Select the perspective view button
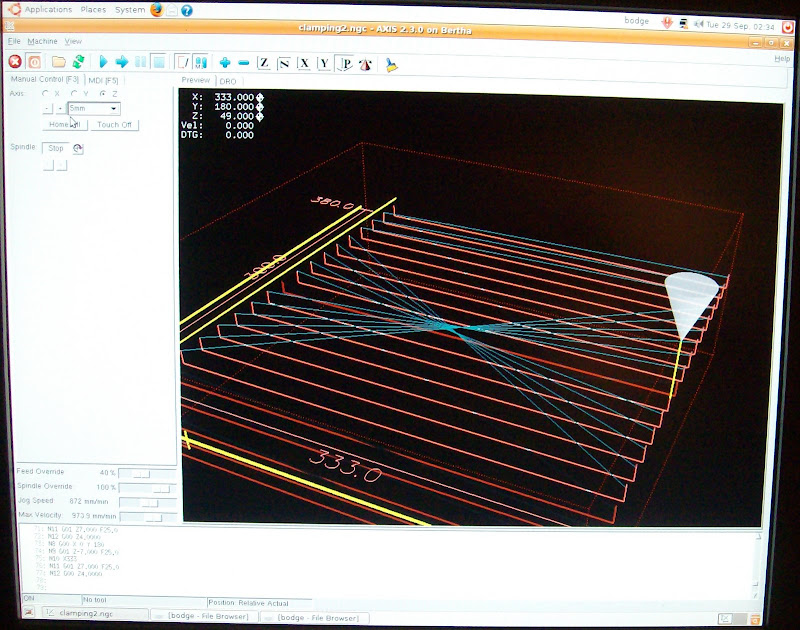The image size is (800, 630). pos(344,63)
